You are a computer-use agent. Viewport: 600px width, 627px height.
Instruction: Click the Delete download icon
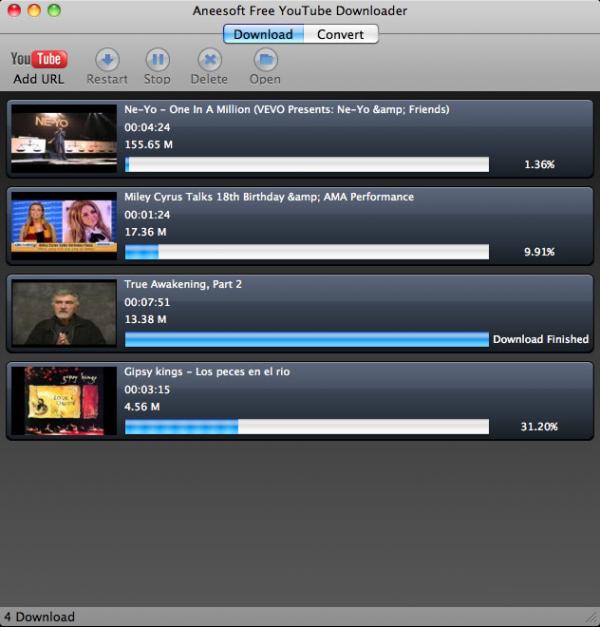pyautogui.click(x=210, y=60)
